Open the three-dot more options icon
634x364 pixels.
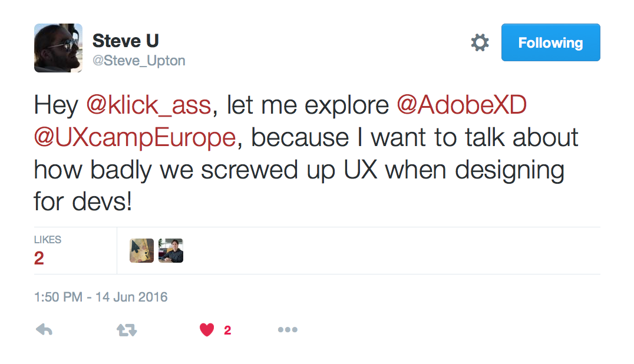tap(288, 330)
